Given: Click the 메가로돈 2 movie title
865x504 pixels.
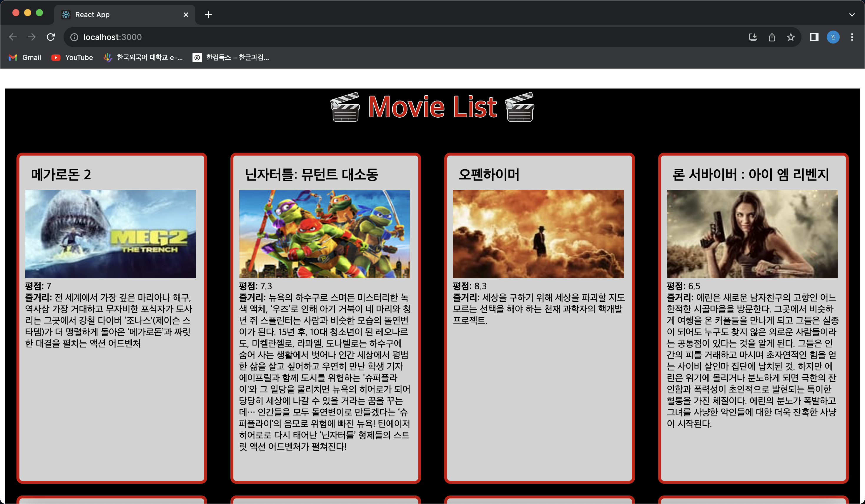Looking at the screenshot, I should [61, 175].
